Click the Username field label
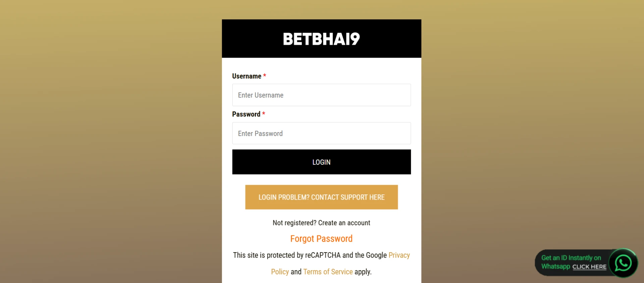 (247, 76)
